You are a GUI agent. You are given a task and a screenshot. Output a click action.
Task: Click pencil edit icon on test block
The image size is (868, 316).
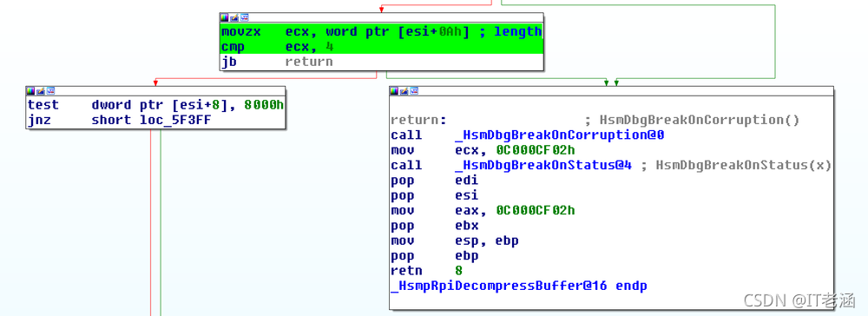pyautogui.click(x=41, y=91)
